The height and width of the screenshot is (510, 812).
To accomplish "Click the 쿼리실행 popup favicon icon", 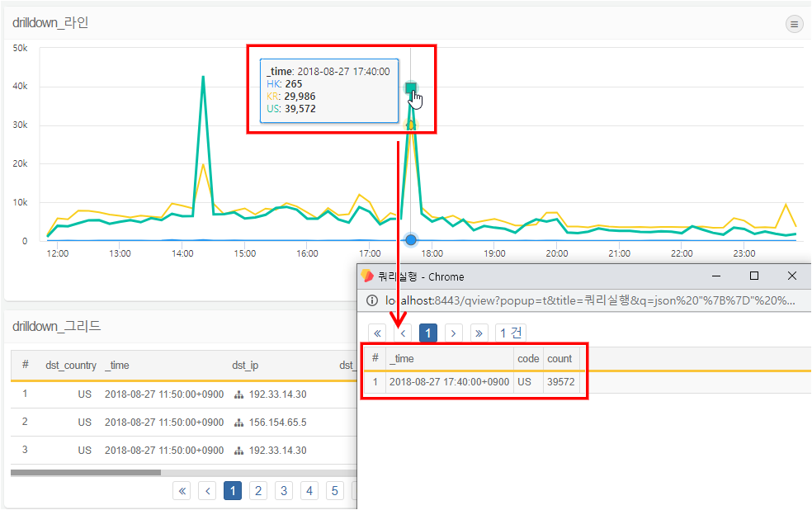I will point(367,276).
